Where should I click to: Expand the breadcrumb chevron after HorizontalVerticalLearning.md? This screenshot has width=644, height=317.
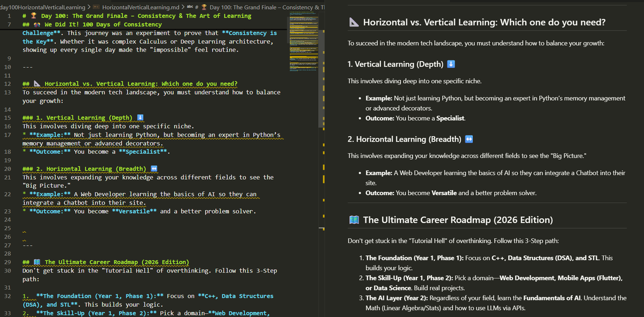click(183, 8)
